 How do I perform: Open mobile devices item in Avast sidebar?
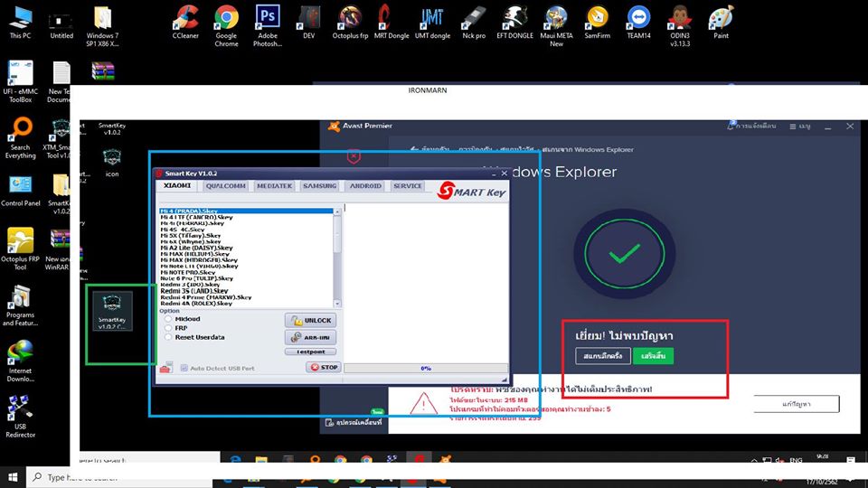[354, 422]
